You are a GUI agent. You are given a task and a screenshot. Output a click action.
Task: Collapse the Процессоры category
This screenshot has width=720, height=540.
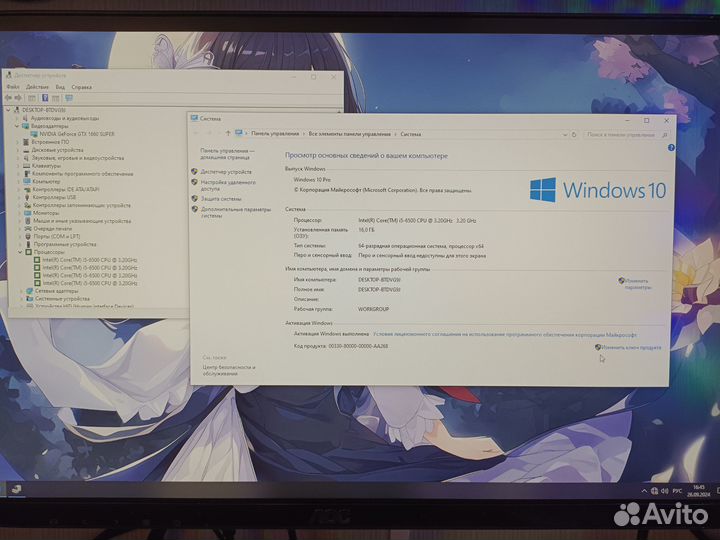click(20, 252)
